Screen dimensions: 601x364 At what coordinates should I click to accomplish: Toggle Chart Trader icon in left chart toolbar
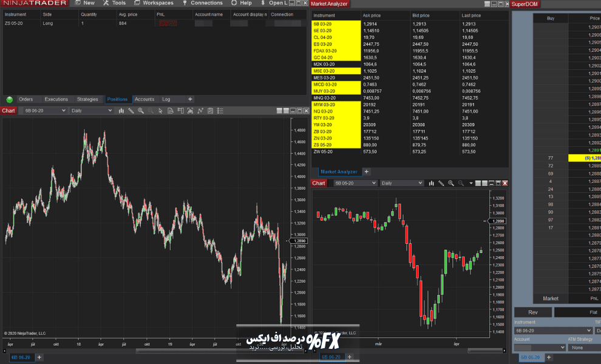pyautogui.click(x=180, y=111)
